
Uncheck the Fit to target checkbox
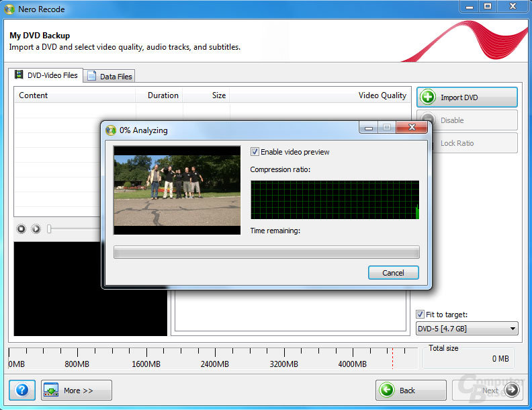(x=420, y=315)
